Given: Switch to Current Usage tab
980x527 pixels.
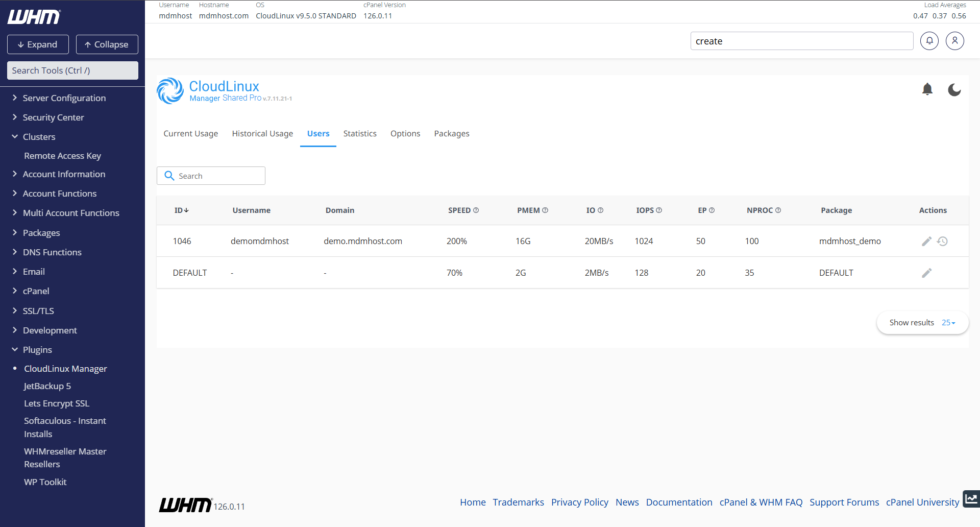Looking at the screenshot, I should (191, 133).
